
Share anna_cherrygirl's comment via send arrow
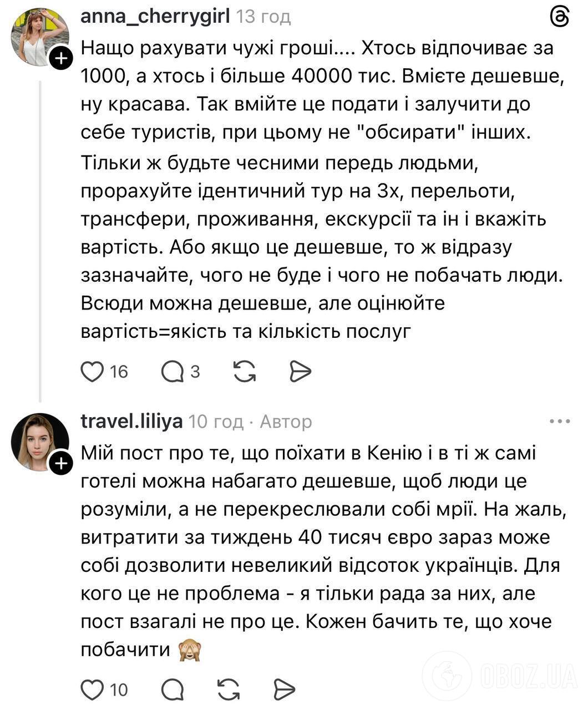pyautogui.click(x=300, y=372)
